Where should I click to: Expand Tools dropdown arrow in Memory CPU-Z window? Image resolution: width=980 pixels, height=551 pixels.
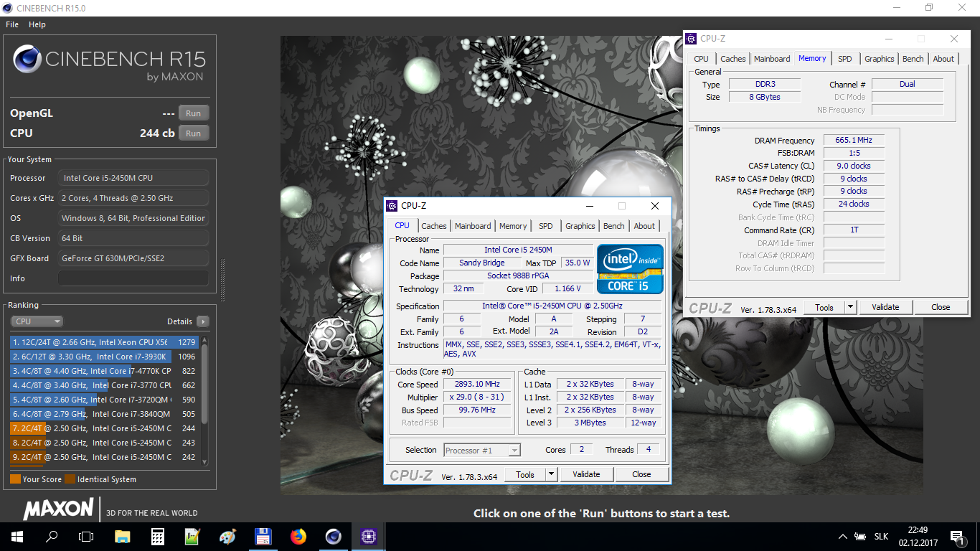[x=850, y=307]
